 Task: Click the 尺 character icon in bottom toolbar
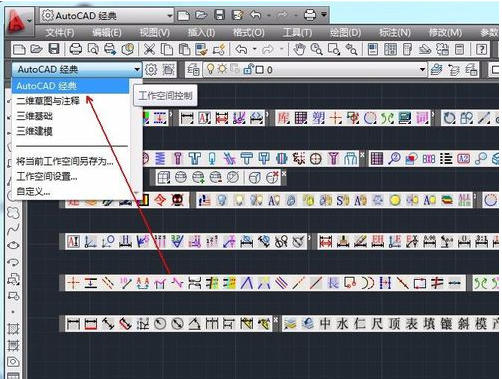[377, 324]
